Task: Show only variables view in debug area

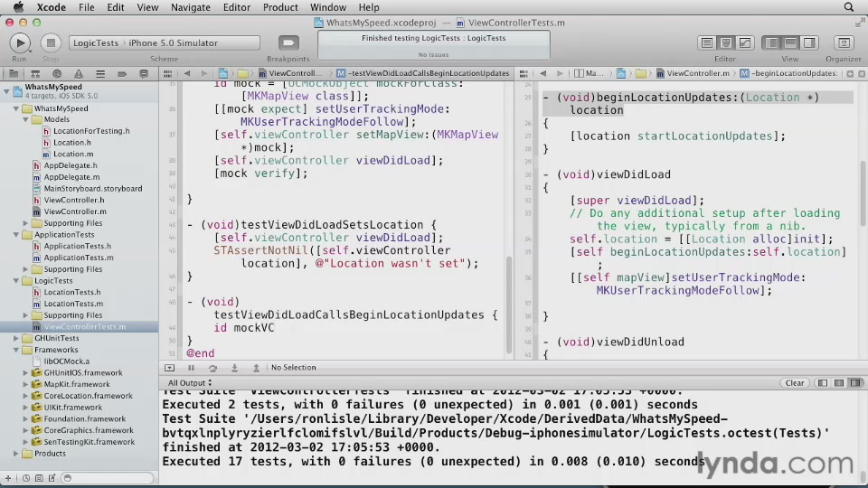Action: (823, 383)
